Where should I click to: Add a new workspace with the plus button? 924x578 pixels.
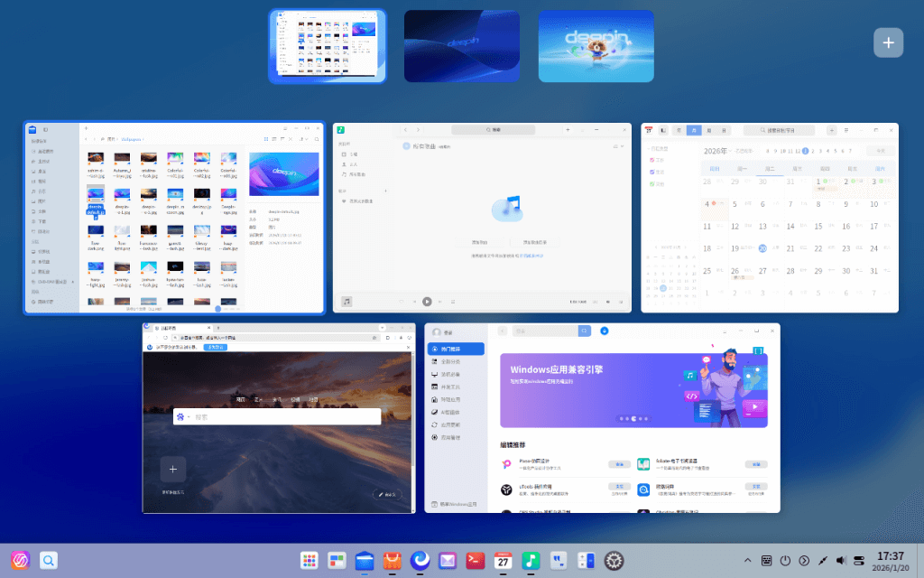[x=888, y=42]
